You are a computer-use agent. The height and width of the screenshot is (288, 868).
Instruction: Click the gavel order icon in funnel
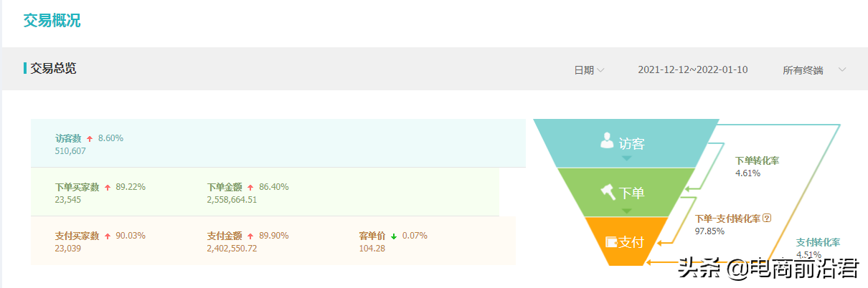tap(608, 191)
